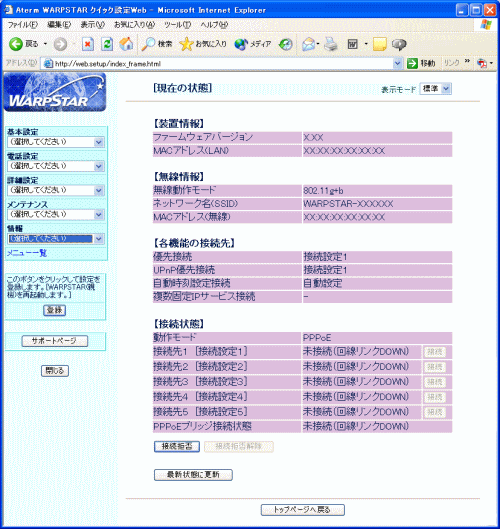Refresh the page with the refresh icon

(107, 44)
